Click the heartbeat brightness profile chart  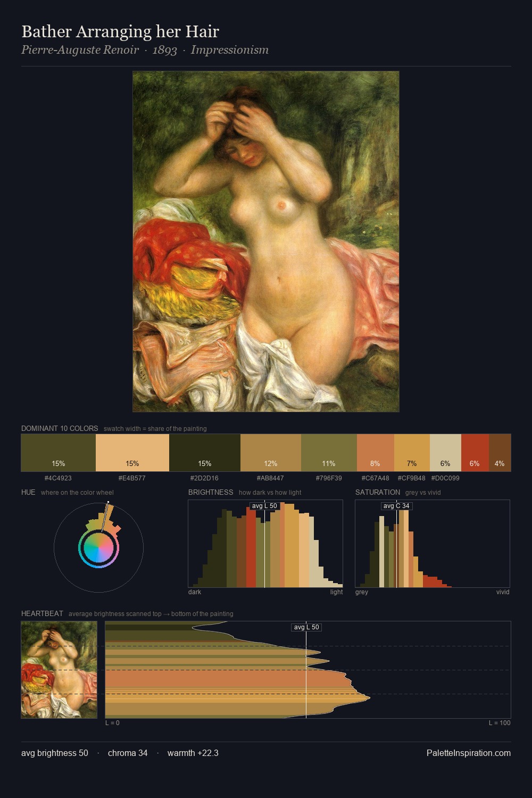[x=308, y=670]
